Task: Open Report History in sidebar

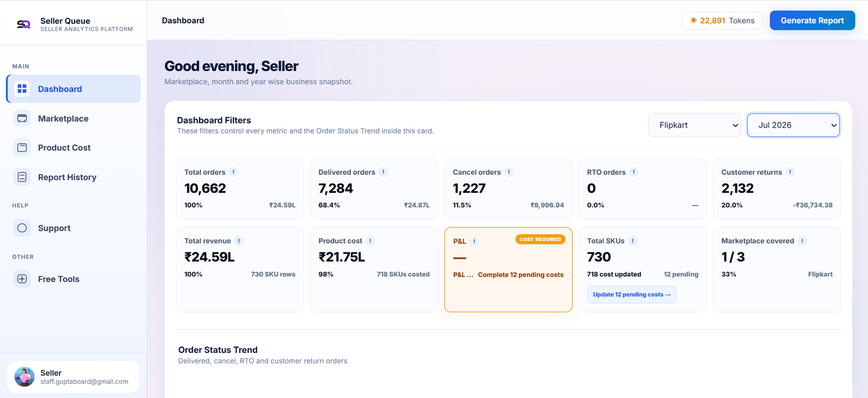Action: click(x=74, y=177)
